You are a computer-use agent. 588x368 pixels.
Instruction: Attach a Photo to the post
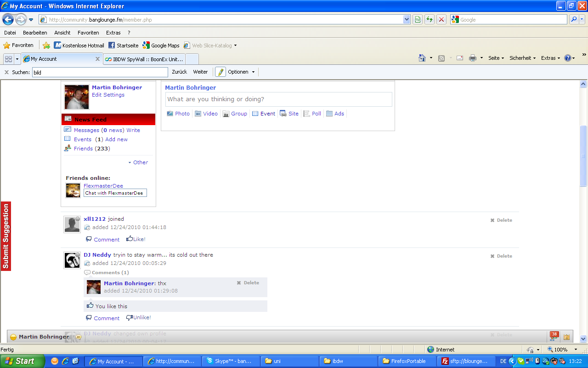tap(178, 114)
